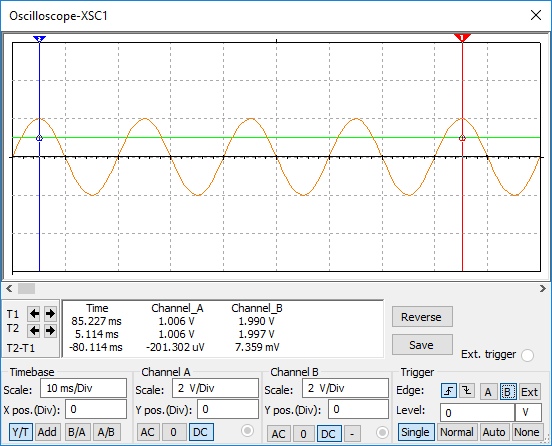Click Timebase Scale field 10 ms/Div
552x446 pixels.
[x=83, y=388]
